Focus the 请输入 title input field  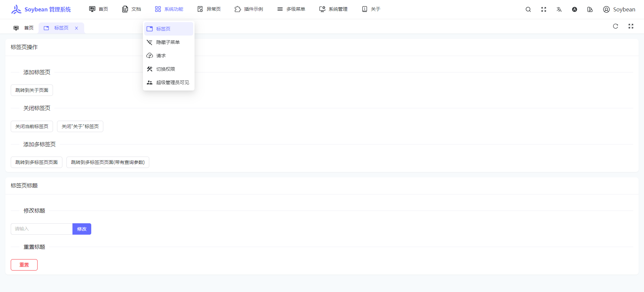point(42,229)
